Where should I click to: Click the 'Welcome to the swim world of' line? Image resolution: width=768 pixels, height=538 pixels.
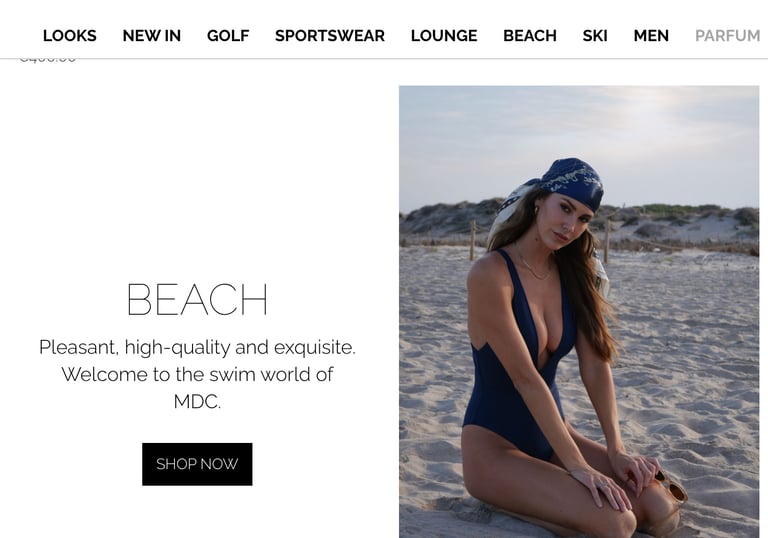pyautogui.click(x=197, y=374)
